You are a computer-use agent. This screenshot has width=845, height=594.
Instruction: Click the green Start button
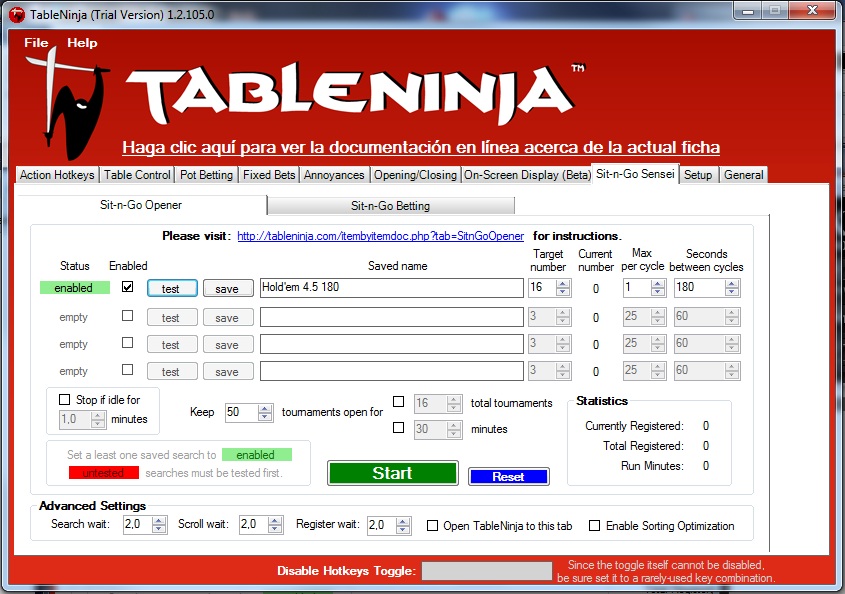(x=393, y=473)
